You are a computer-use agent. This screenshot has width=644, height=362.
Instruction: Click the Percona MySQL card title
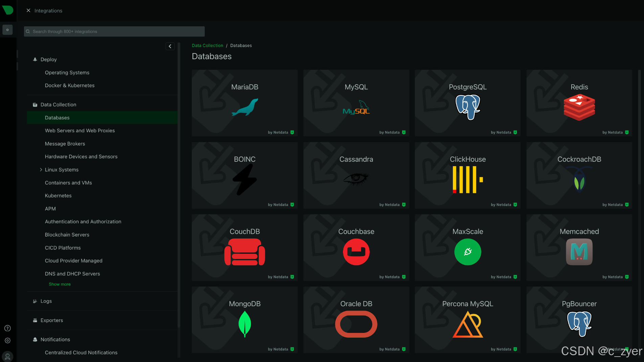(x=468, y=304)
